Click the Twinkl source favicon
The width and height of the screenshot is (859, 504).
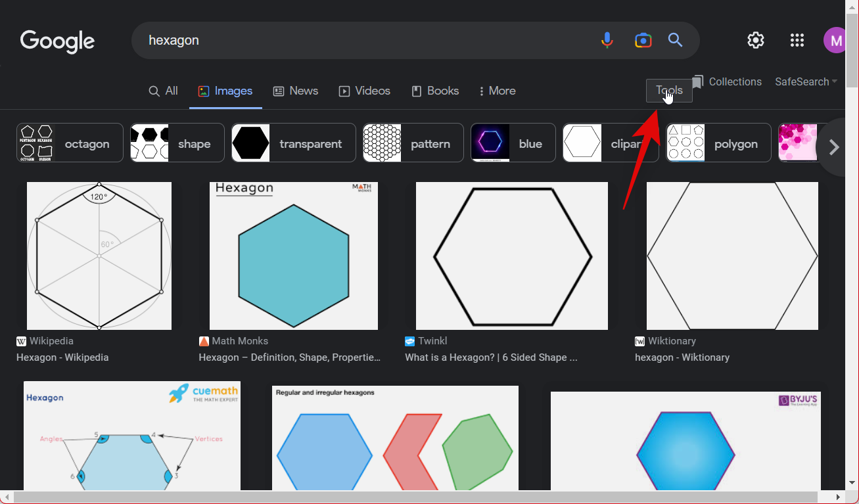point(410,341)
